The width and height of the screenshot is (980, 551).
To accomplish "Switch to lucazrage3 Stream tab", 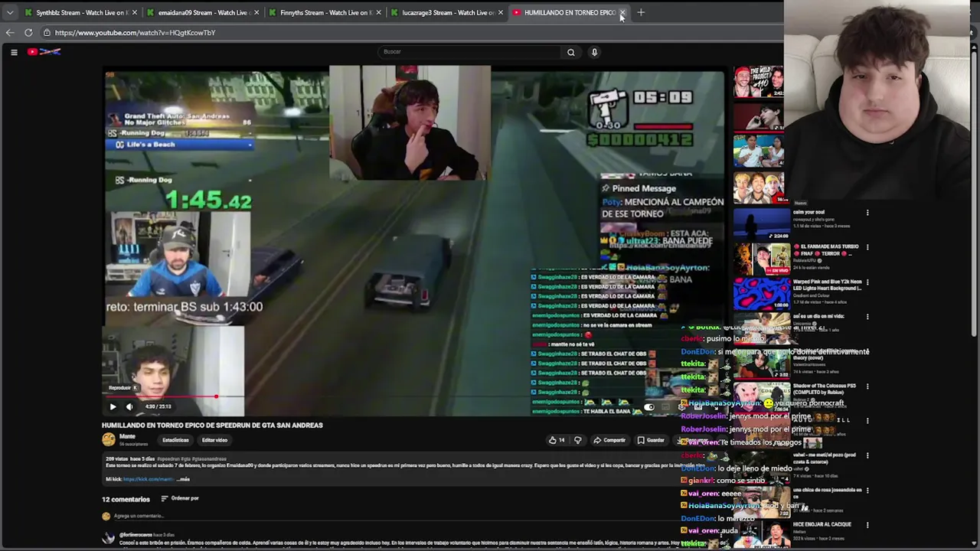I will click(446, 12).
